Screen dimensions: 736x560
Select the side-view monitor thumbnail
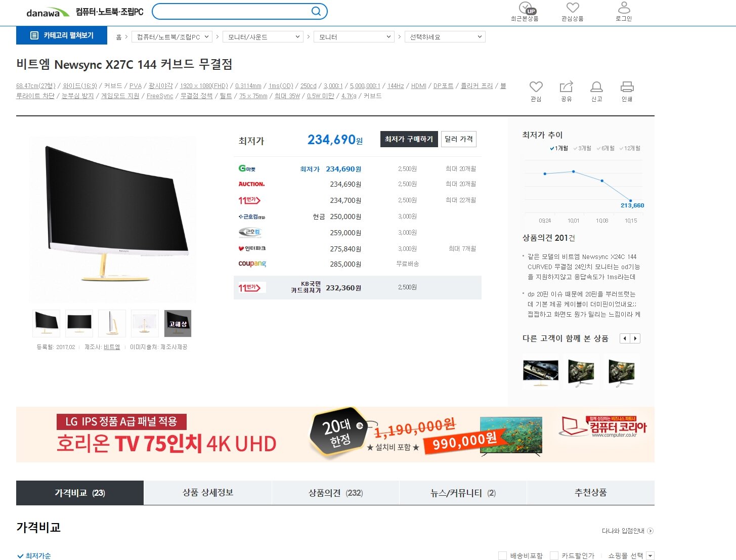[112, 323]
